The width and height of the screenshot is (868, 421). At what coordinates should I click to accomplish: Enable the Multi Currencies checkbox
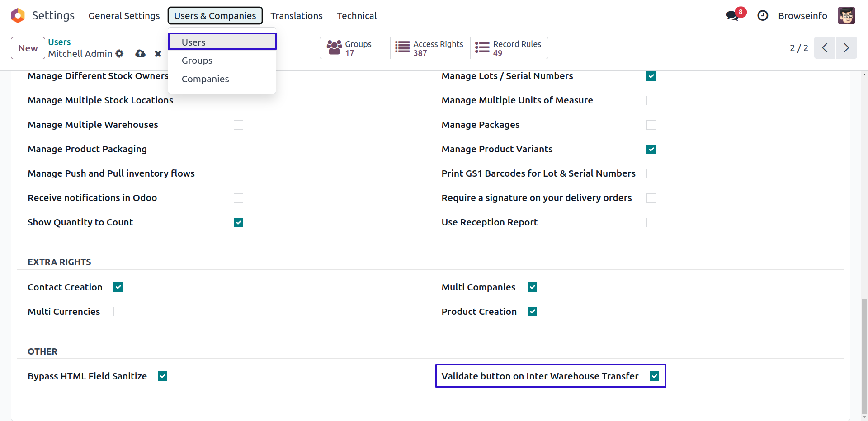click(x=118, y=312)
